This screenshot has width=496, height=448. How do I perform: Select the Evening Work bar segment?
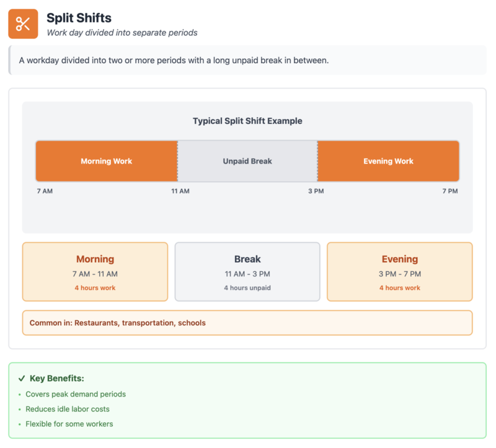point(388,161)
